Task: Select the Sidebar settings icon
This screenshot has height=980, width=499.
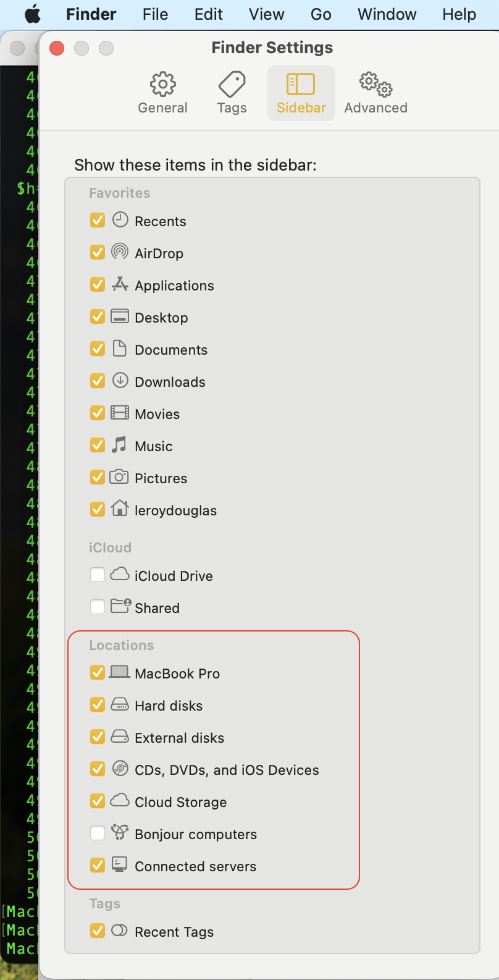Action: pos(301,93)
